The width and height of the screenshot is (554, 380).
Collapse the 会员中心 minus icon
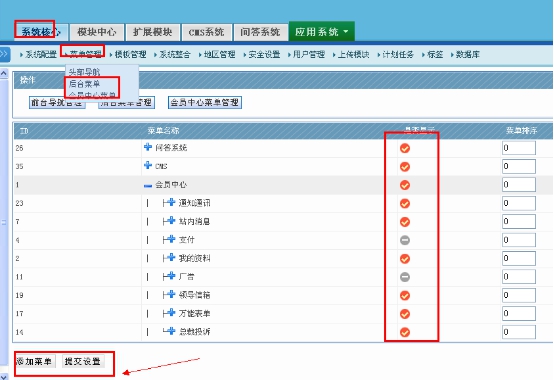(148, 186)
